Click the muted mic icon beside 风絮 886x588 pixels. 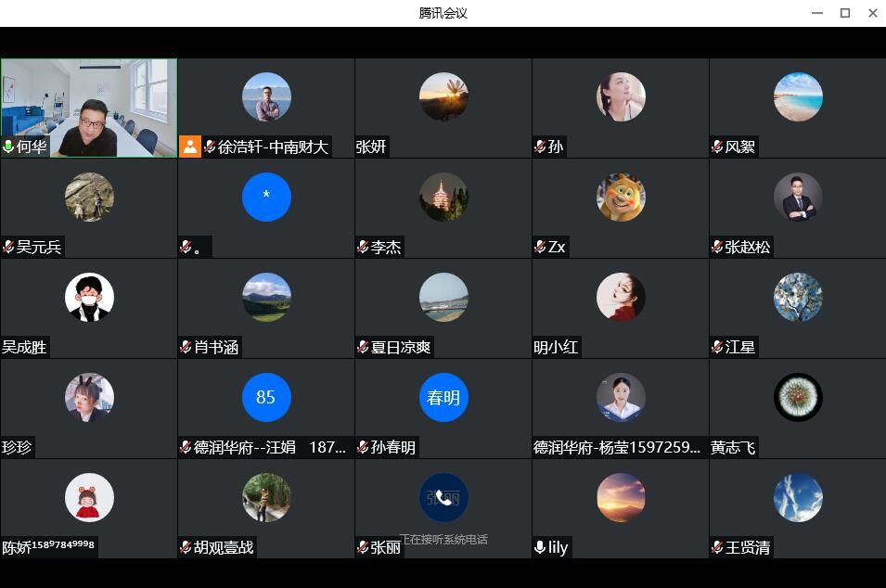(717, 147)
